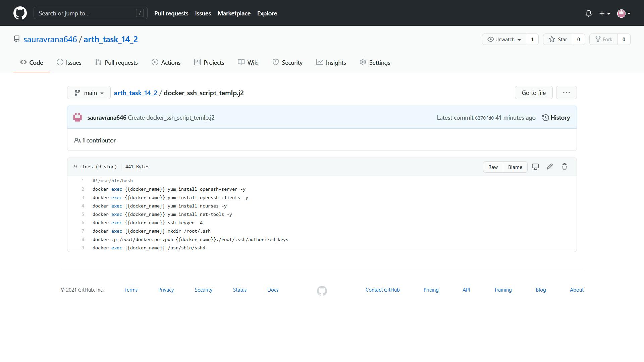Image resolution: width=644 pixels, height=362 pixels.
Task: Open the Create docker_ssh_script_temlp.j2 commit message
Action: coord(171,118)
